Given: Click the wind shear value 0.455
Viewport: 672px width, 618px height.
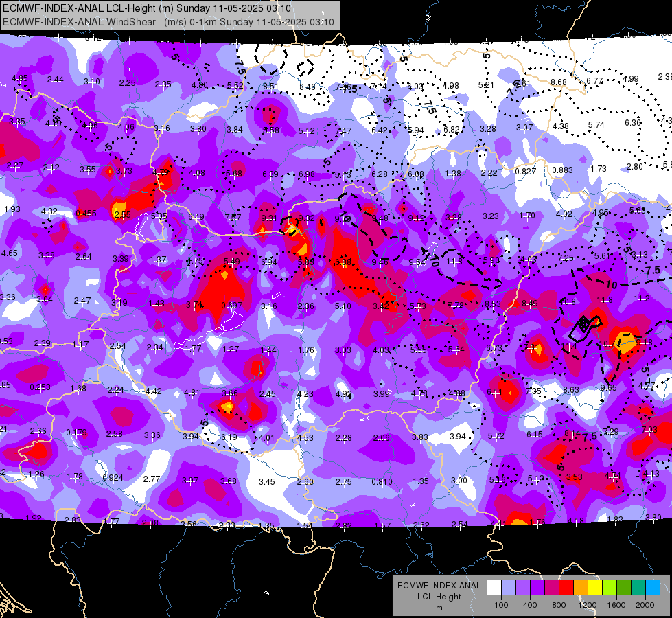Looking at the screenshot, I should click(86, 213).
